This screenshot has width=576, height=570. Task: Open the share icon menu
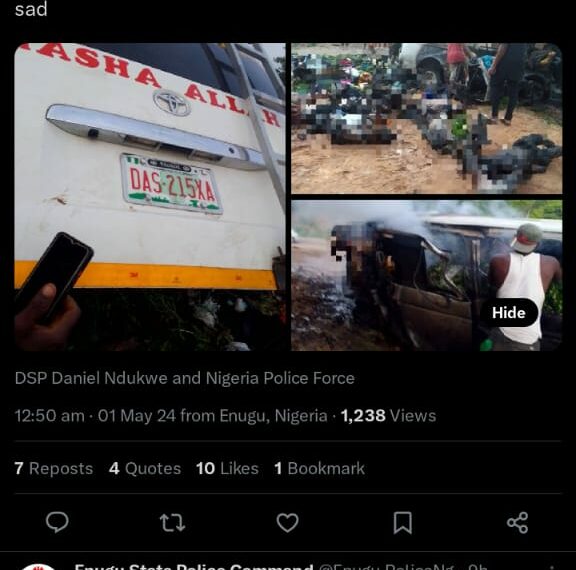[x=518, y=523]
